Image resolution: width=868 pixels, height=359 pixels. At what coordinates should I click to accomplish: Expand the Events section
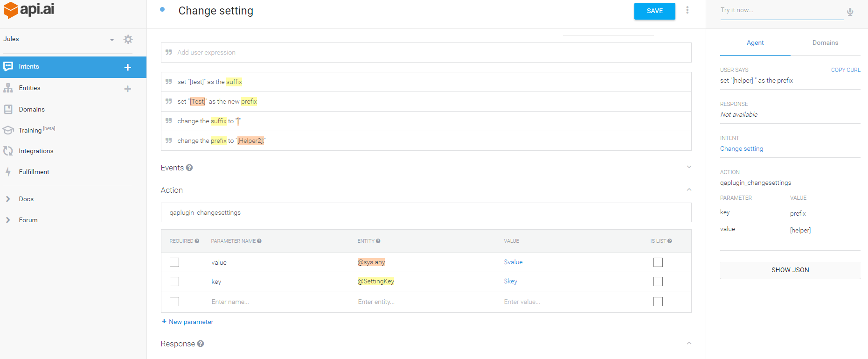click(689, 167)
